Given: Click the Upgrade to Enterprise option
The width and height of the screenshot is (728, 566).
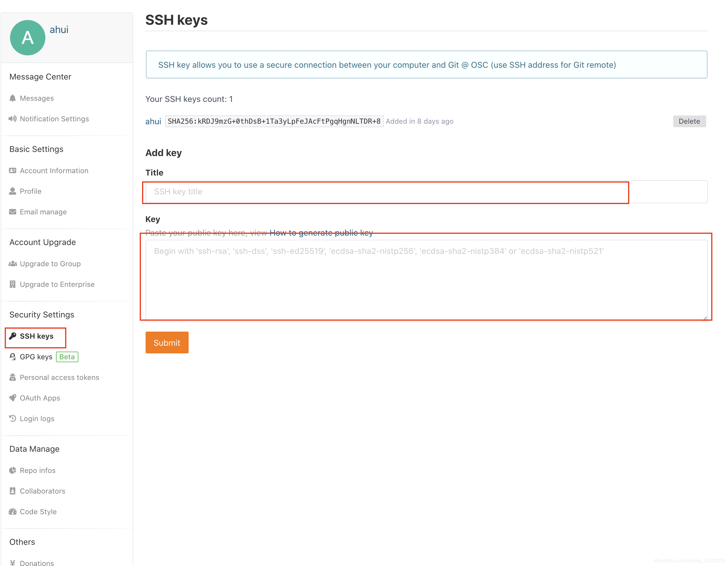Looking at the screenshot, I should (57, 284).
